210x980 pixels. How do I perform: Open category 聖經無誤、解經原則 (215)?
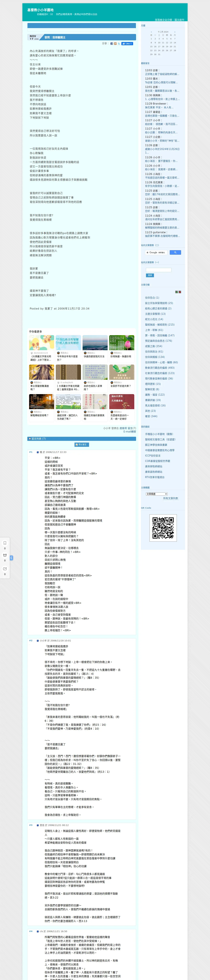160,325
